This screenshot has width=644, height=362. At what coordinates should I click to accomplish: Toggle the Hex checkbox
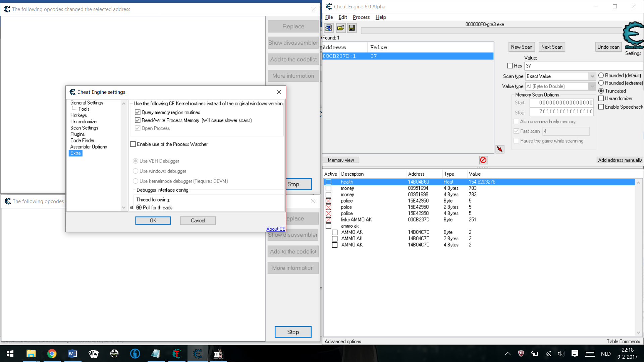[510, 66]
